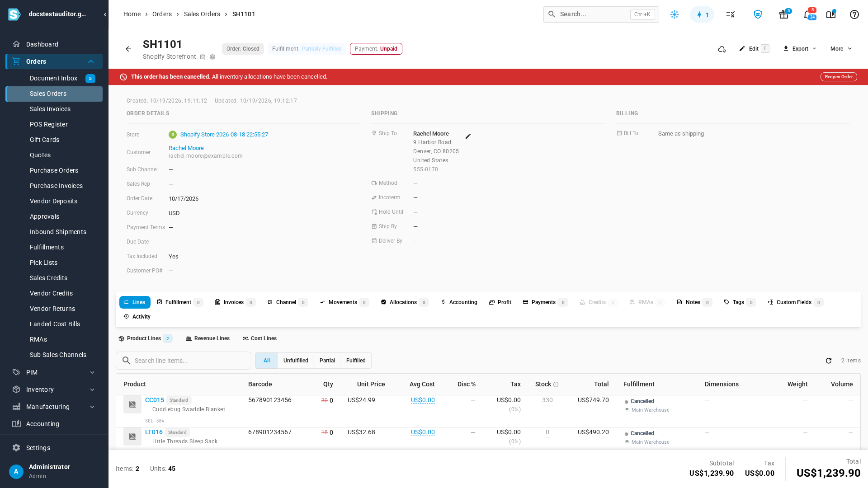Click the Search line items field
The height and width of the screenshot is (488, 868).
184,361
